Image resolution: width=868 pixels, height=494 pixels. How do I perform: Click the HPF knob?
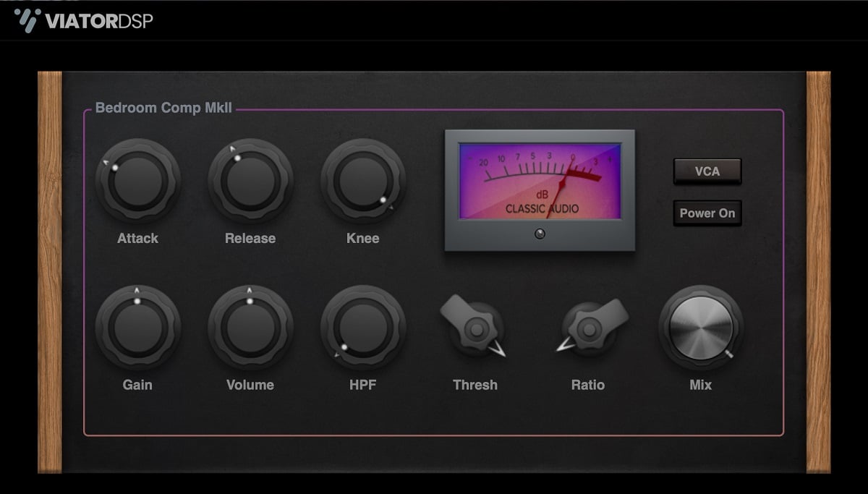pyautogui.click(x=363, y=328)
